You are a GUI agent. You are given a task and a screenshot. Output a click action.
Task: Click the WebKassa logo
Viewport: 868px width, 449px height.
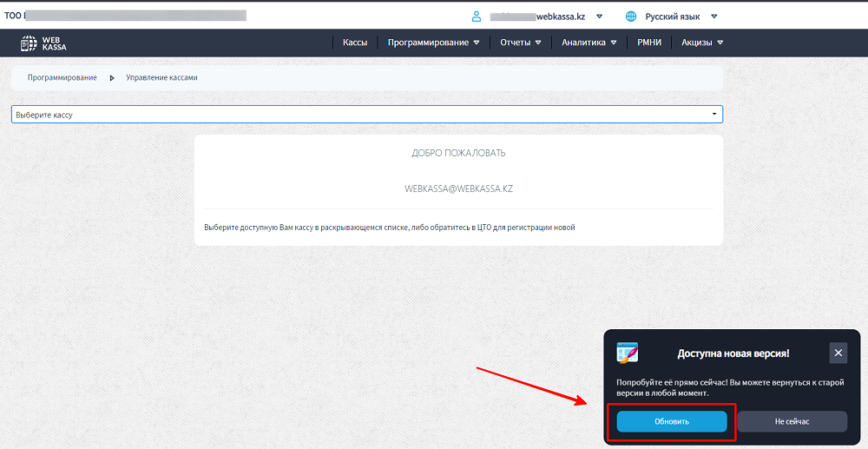[x=43, y=43]
